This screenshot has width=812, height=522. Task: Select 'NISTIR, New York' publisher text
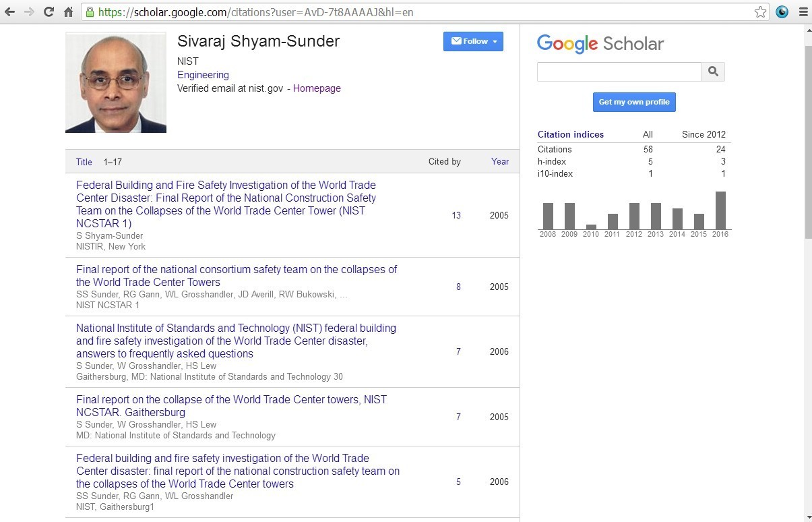click(111, 246)
